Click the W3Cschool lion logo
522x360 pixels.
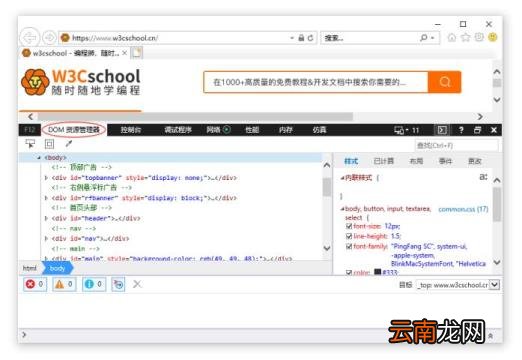[35, 82]
